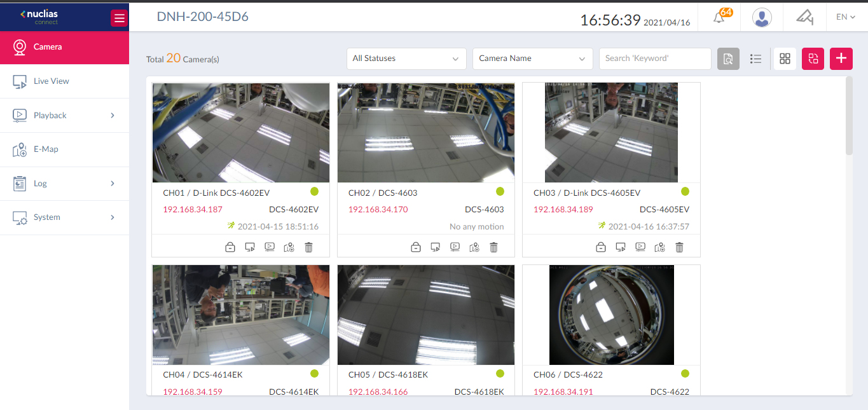The width and height of the screenshot is (868, 410).
Task: Click the surveillance camera icon in header
Action: pos(805,17)
